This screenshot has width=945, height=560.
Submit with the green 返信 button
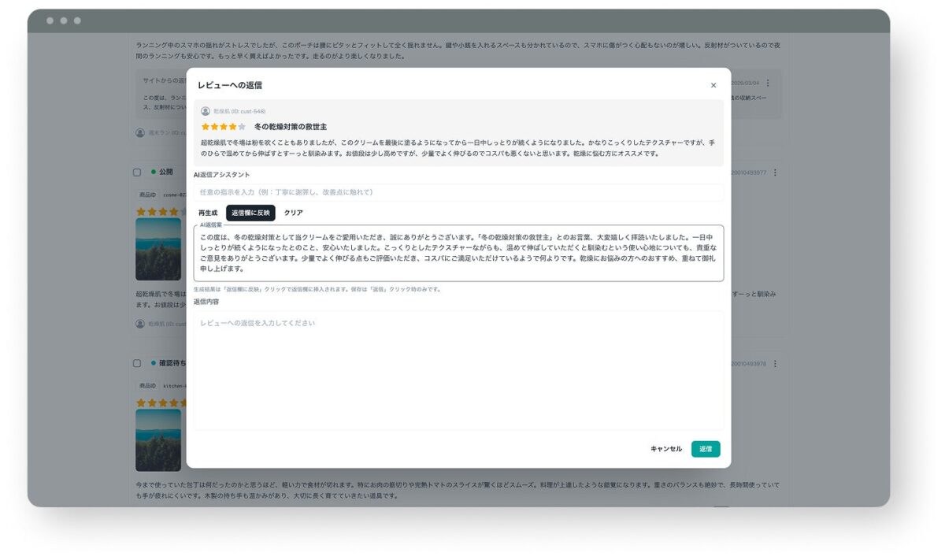click(706, 449)
